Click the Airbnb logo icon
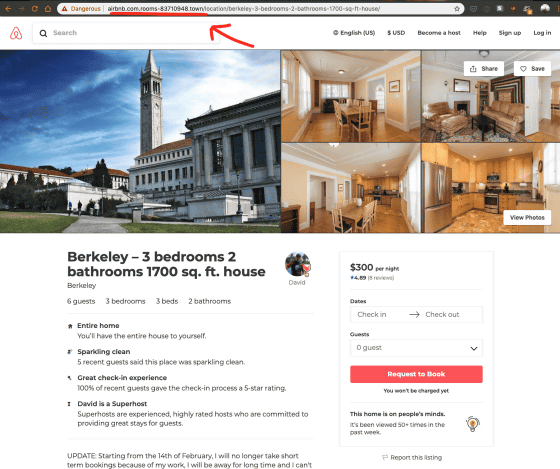 click(16, 33)
